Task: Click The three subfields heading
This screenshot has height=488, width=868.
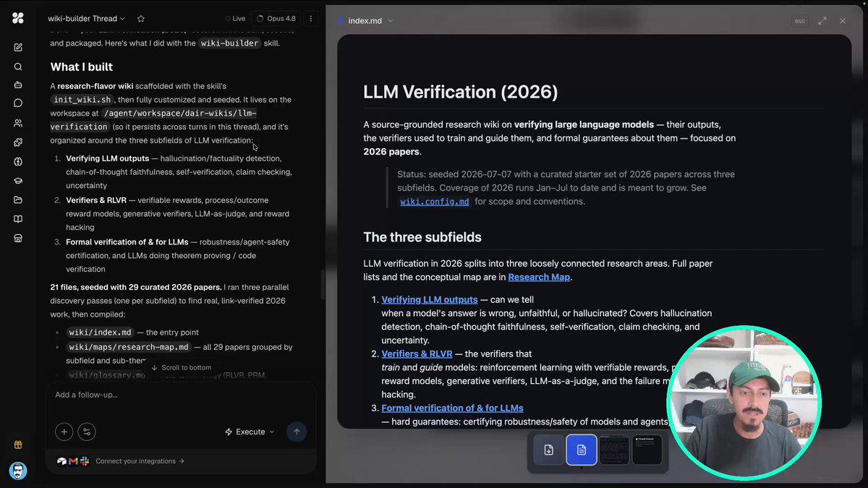Action: [x=422, y=237]
